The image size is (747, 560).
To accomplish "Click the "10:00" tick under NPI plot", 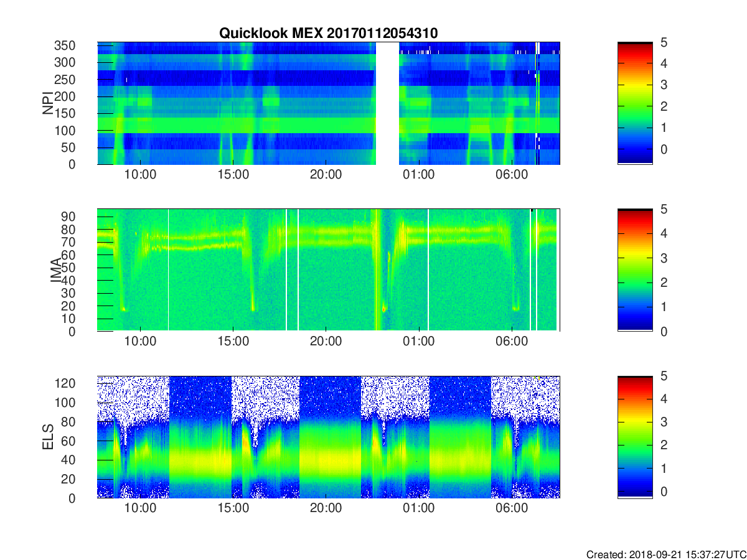I will coord(141,174).
